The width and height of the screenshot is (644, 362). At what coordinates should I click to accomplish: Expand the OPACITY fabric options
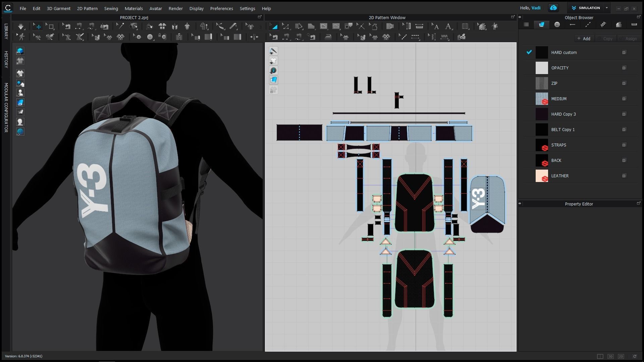click(x=624, y=68)
